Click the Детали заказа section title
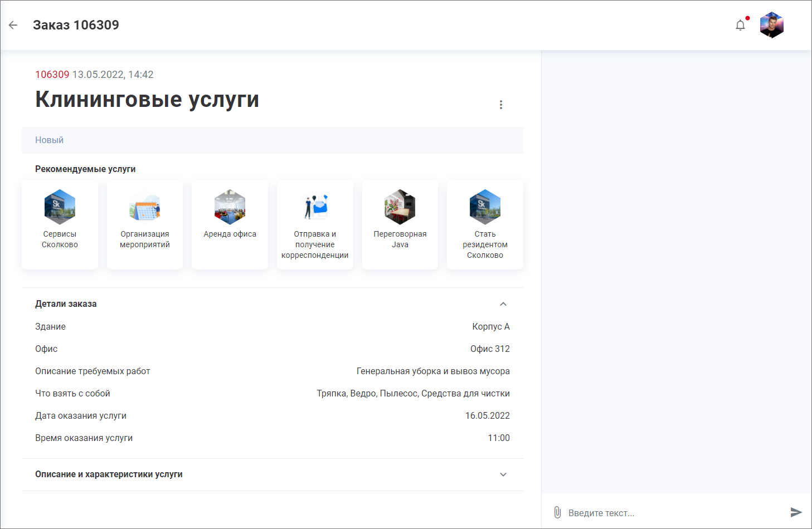 click(66, 304)
